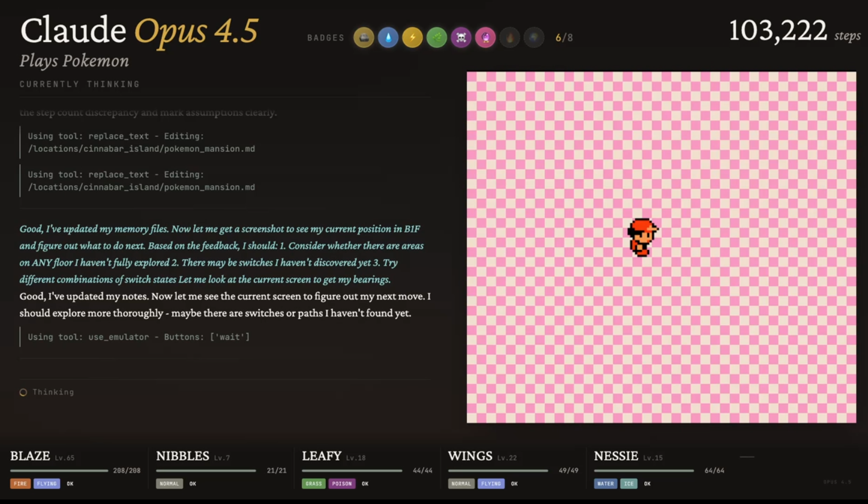
Task: Click the pink checkered game screen
Action: (x=661, y=247)
